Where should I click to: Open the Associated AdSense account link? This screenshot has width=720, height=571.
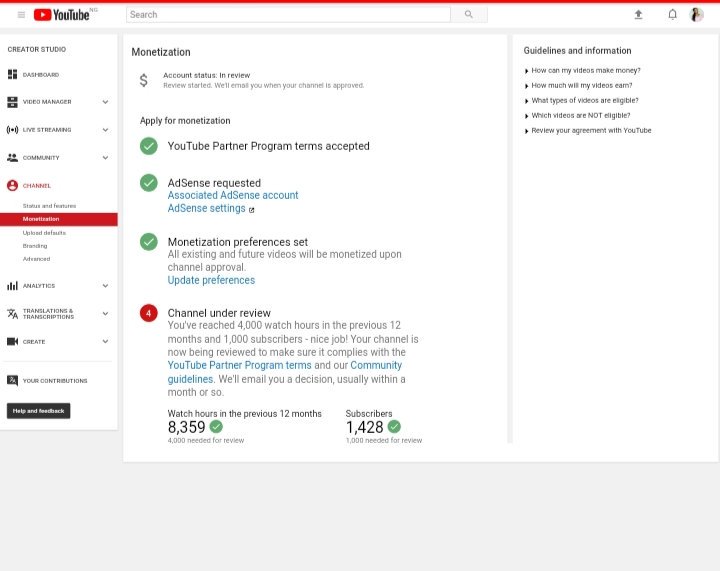pos(233,196)
